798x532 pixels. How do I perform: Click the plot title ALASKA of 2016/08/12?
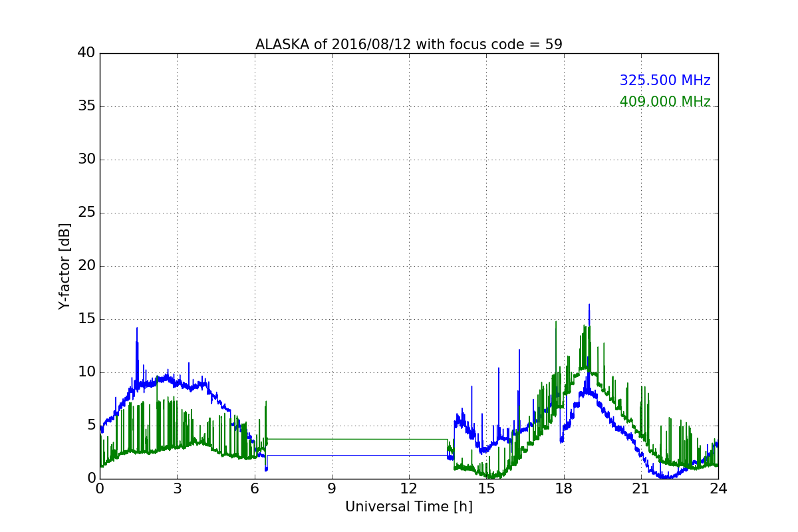tap(408, 45)
